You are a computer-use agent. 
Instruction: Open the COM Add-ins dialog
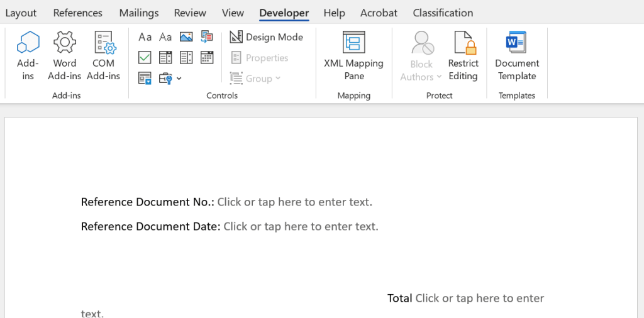(x=103, y=57)
